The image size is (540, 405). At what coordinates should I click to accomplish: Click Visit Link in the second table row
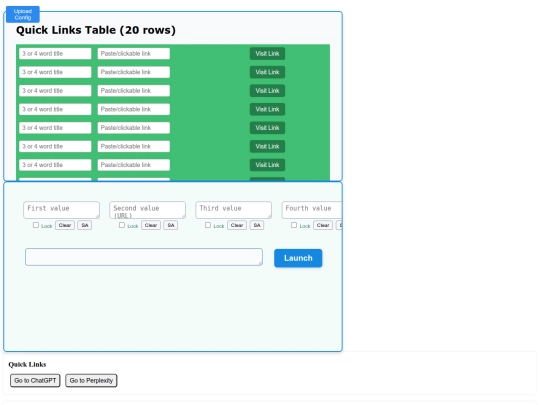(x=267, y=72)
